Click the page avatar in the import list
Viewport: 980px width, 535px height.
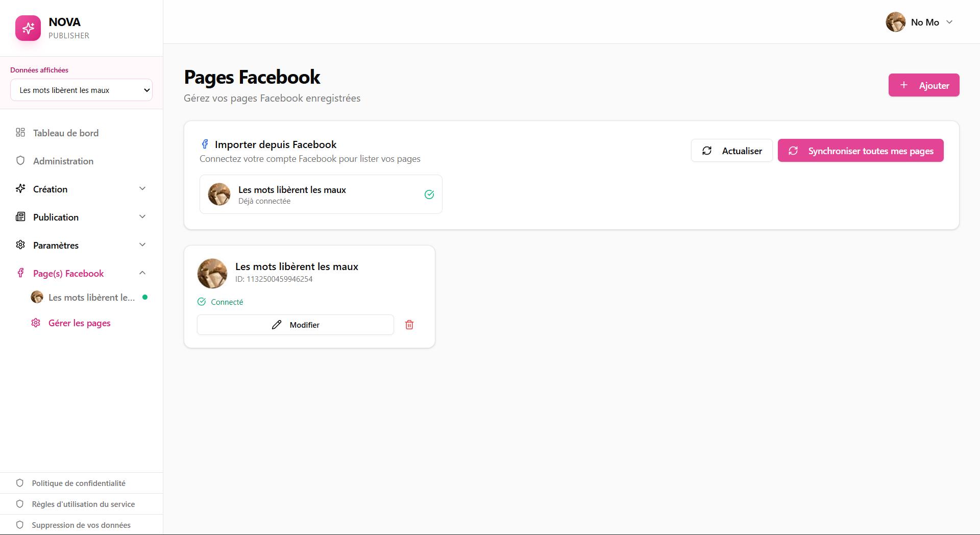point(219,194)
